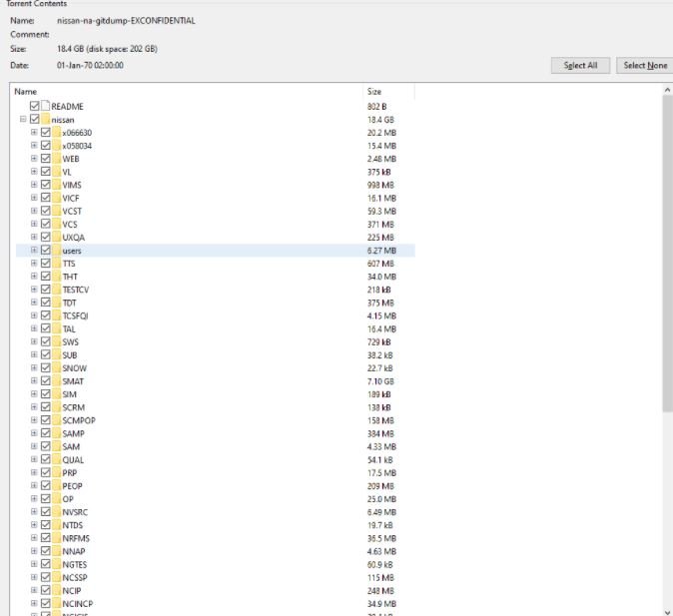Click the QUAL folder icon
The height and width of the screenshot is (616, 673).
[x=56, y=459]
